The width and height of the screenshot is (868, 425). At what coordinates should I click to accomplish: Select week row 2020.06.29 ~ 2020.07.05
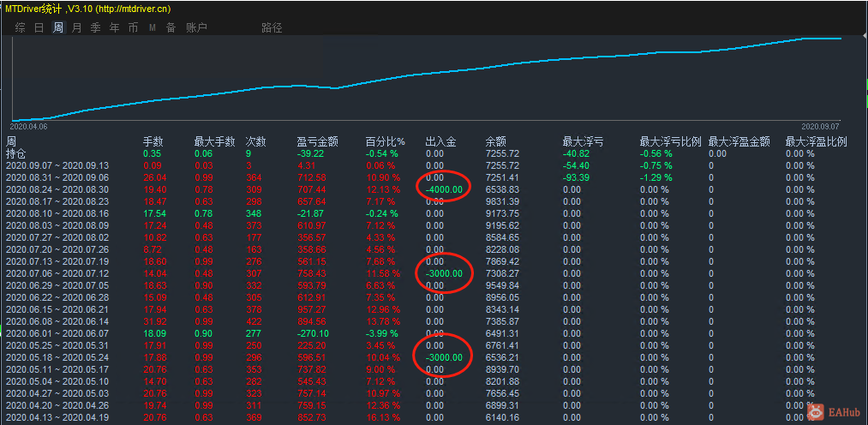pyautogui.click(x=57, y=285)
